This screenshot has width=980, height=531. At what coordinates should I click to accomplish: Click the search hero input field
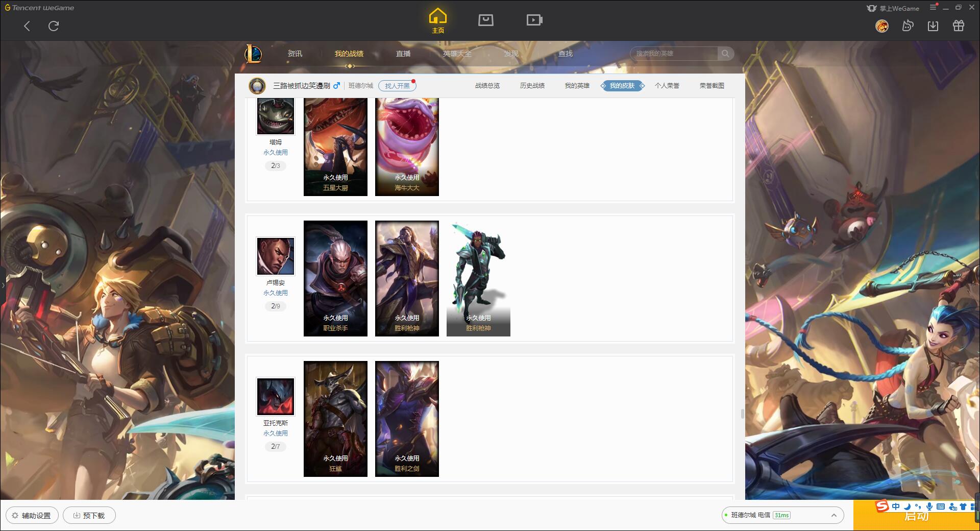tap(675, 54)
